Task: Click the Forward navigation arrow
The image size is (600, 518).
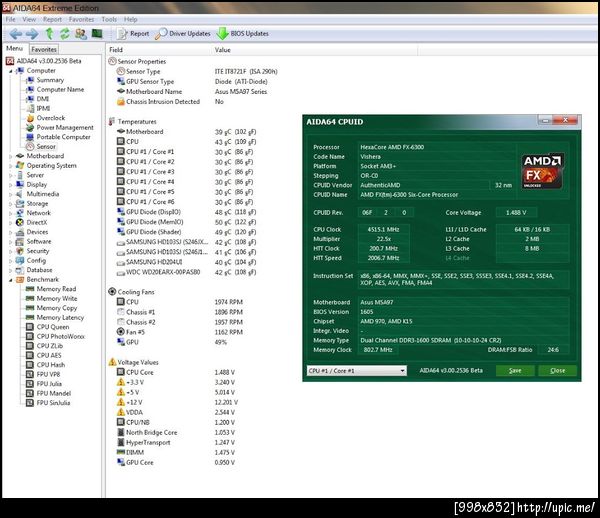Action: pos(32,34)
